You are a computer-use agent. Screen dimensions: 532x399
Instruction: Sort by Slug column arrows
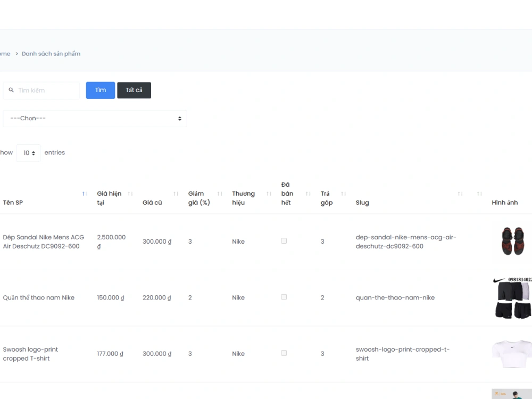(x=460, y=194)
